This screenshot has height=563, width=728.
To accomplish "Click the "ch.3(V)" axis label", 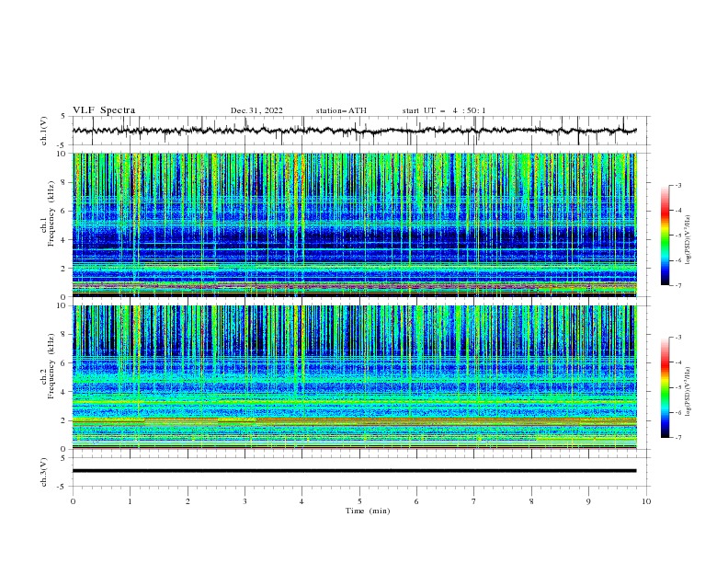I will (x=44, y=472).
